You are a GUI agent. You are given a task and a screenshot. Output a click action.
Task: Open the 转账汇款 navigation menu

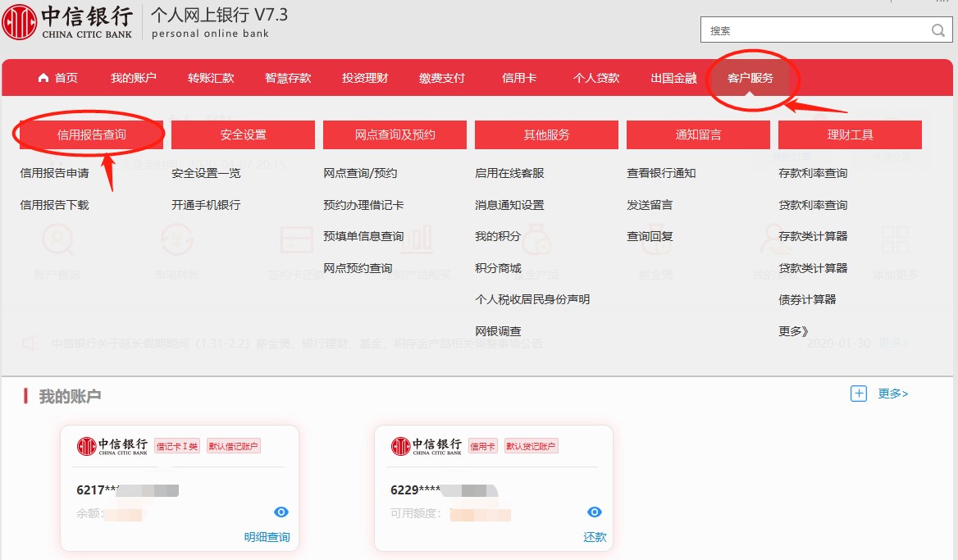tap(211, 78)
